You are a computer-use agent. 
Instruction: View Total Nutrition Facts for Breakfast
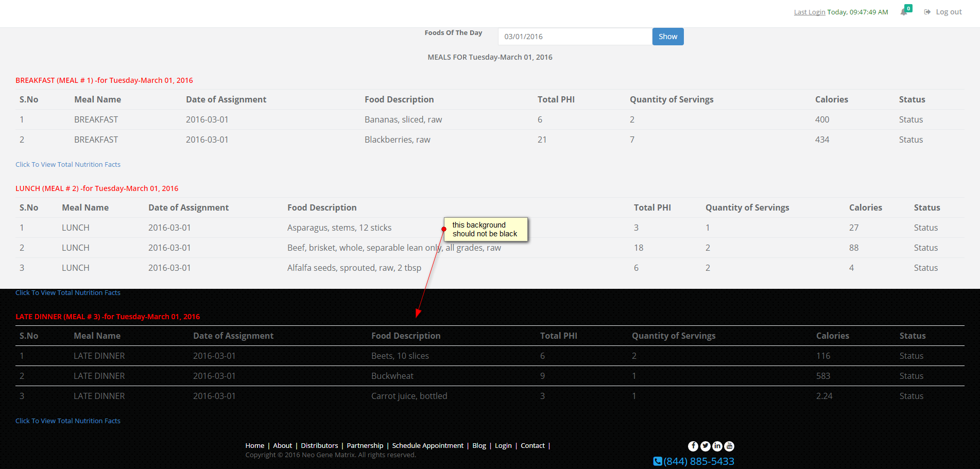[x=68, y=165]
